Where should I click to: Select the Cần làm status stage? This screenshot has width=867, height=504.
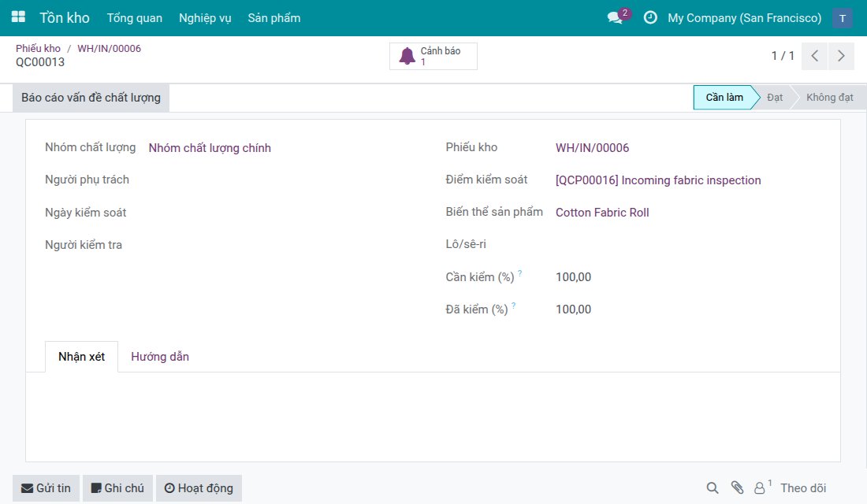724,98
